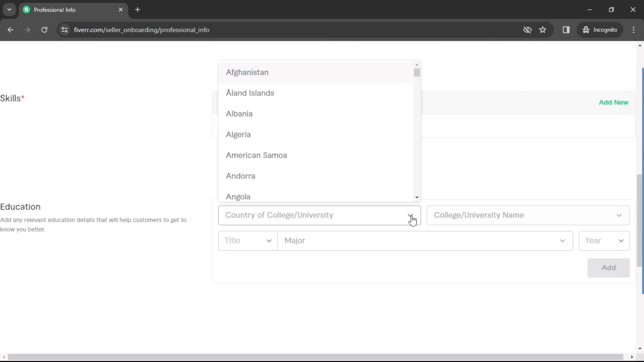Screen dimensions: 644x362
Task: Click the browser menu kebab icon
Action: pyautogui.click(x=634, y=29)
